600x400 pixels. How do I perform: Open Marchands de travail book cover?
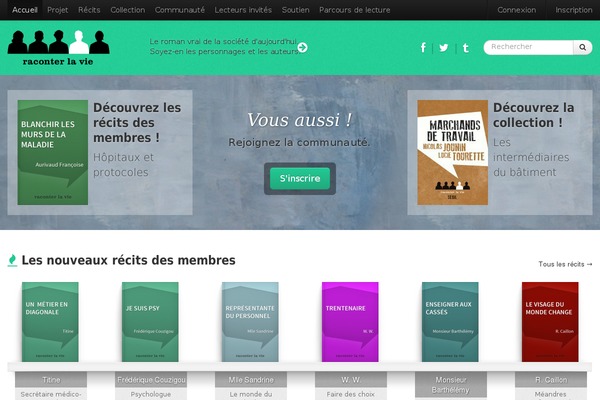(x=452, y=152)
